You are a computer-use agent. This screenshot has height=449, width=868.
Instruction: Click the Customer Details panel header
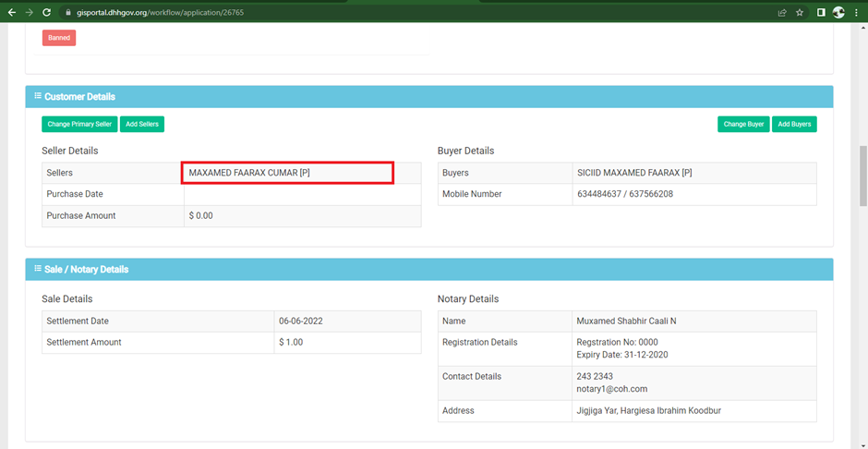(x=429, y=96)
